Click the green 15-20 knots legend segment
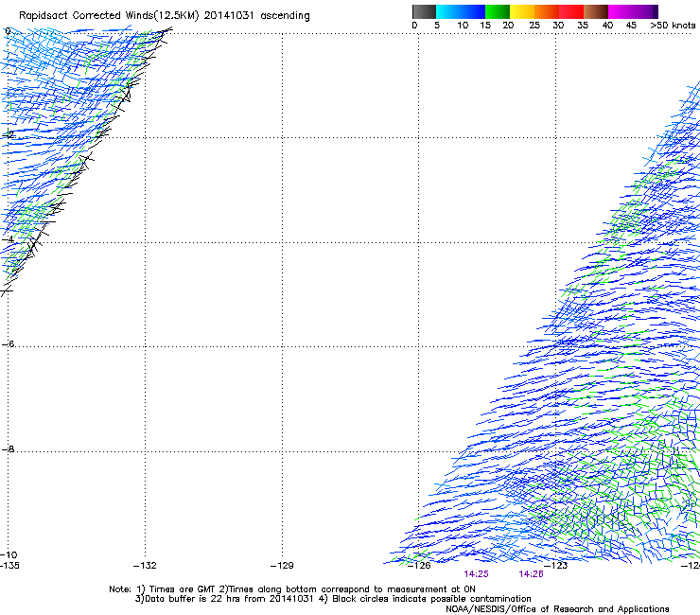The image size is (700, 615). (498, 11)
